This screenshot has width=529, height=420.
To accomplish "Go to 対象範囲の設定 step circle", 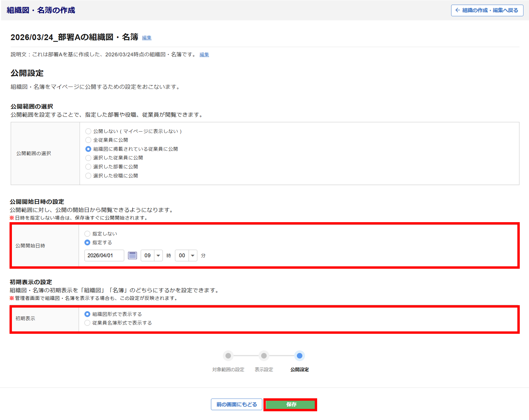I will tap(228, 356).
